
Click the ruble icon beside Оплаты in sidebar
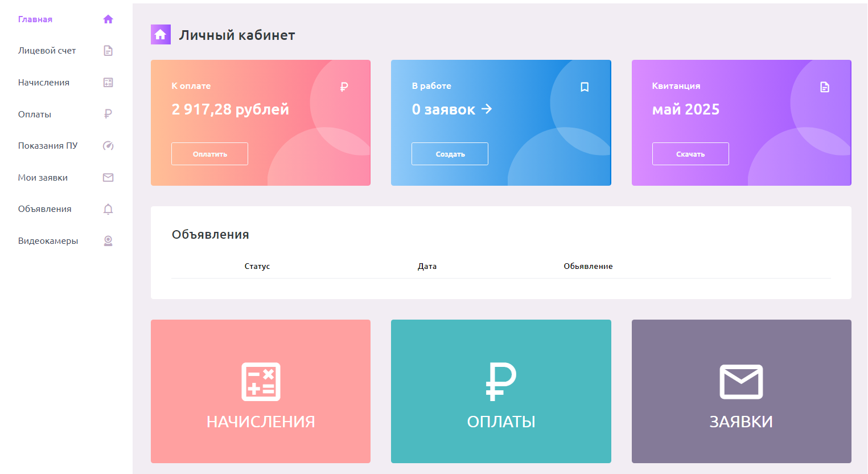pyautogui.click(x=108, y=114)
